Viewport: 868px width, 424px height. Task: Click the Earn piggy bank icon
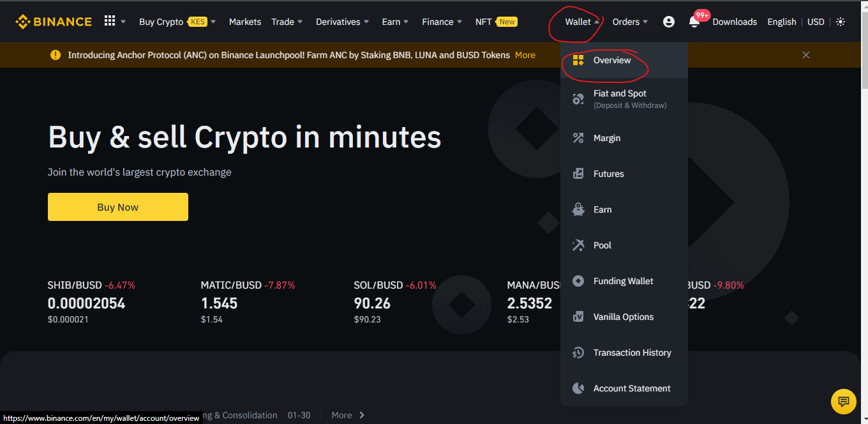coord(578,209)
